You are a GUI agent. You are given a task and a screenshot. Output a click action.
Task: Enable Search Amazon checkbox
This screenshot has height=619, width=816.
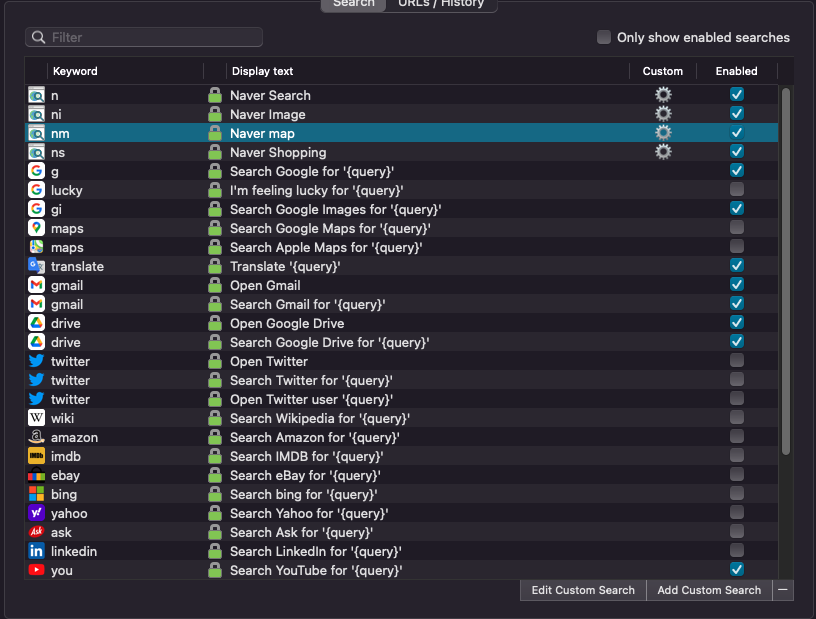pyautogui.click(x=736, y=436)
